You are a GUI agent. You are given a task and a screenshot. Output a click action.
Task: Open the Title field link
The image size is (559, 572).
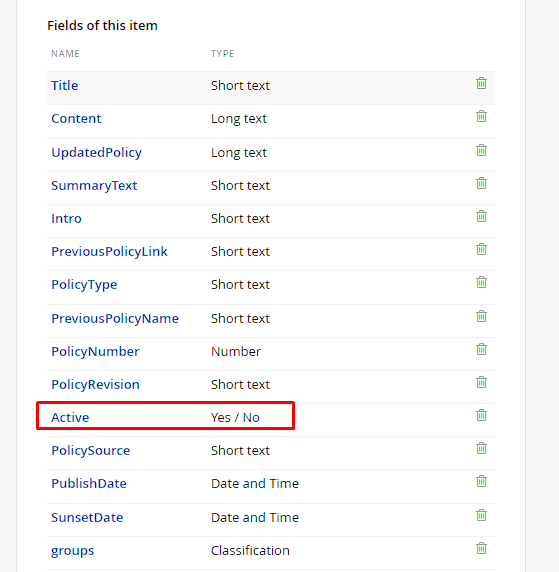pos(65,85)
